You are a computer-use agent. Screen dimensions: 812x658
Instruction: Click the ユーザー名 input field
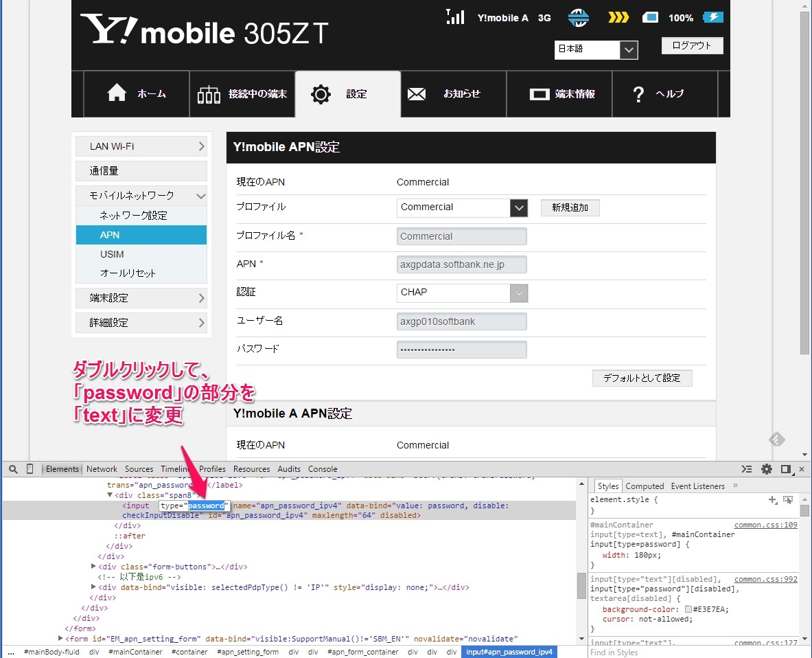462,321
